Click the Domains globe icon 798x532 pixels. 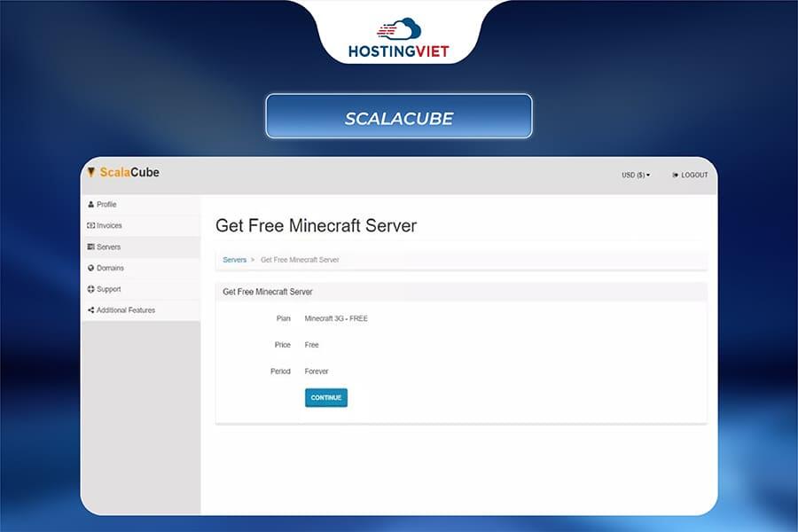[90, 268]
